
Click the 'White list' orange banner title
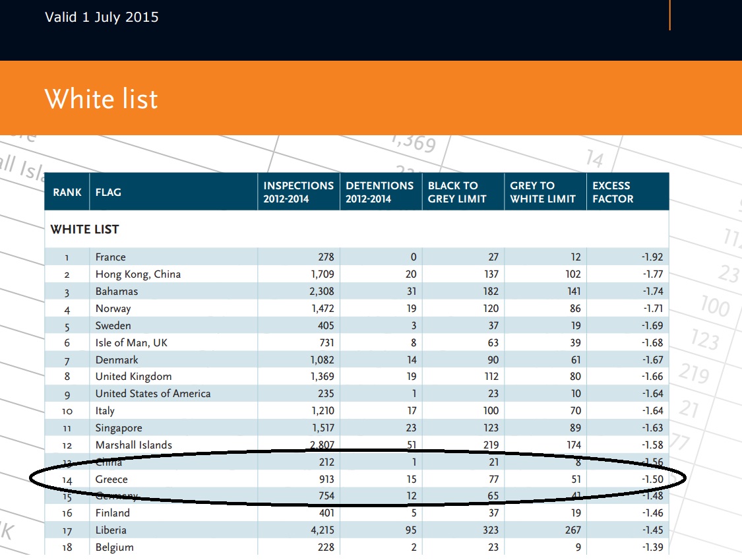(101, 99)
